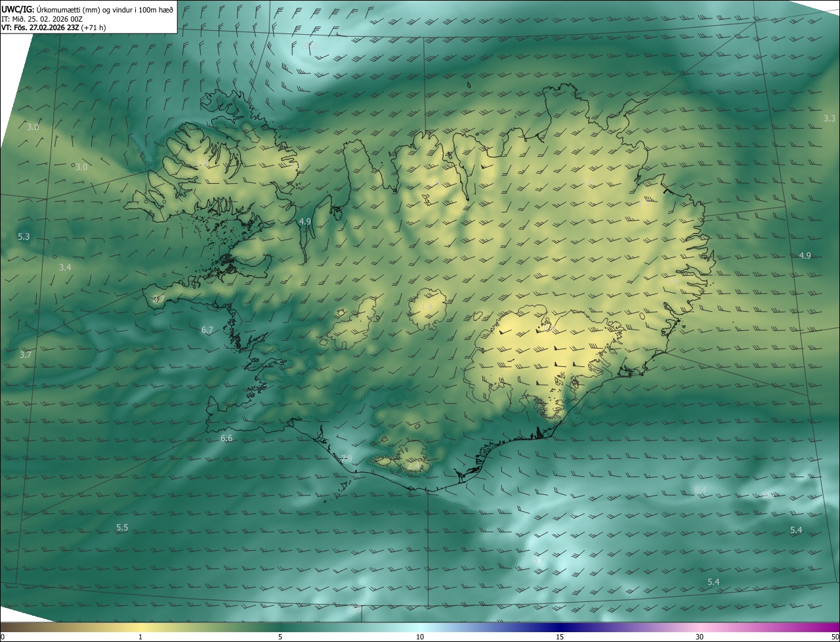Viewport: 840px width, 642px height.
Task: Click the 10 tick on the color scale
Action: (420, 637)
